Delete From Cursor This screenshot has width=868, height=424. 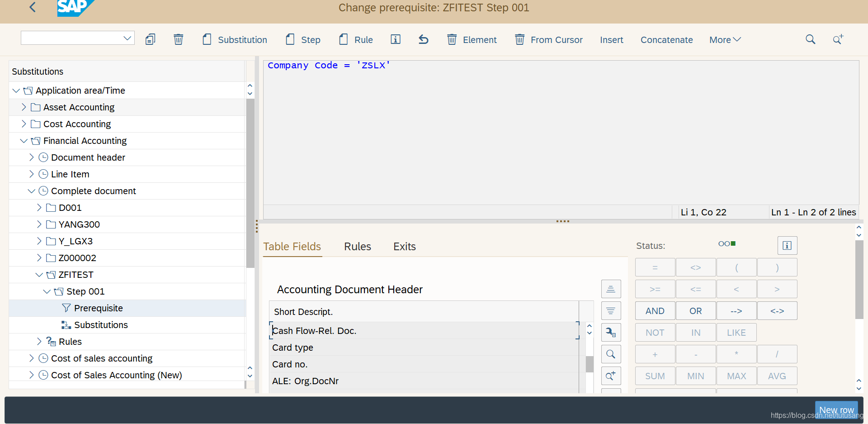click(549, 40)
